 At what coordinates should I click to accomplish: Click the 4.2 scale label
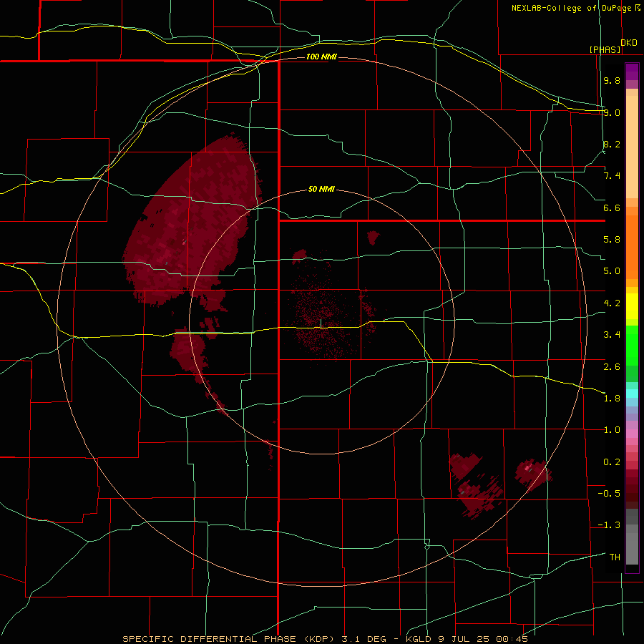click(x=612, y=303)
